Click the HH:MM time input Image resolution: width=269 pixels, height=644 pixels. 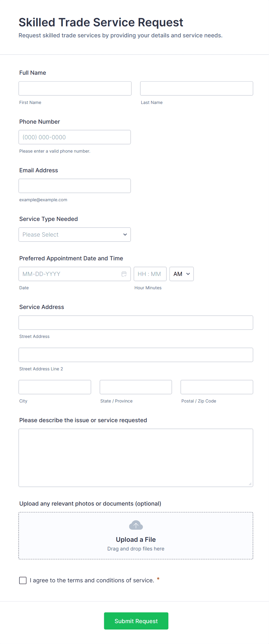(x=150, y=274)
